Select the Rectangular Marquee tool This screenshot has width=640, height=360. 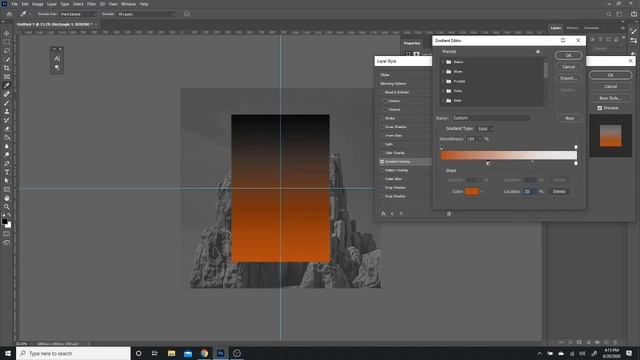(x=7, y=42)
